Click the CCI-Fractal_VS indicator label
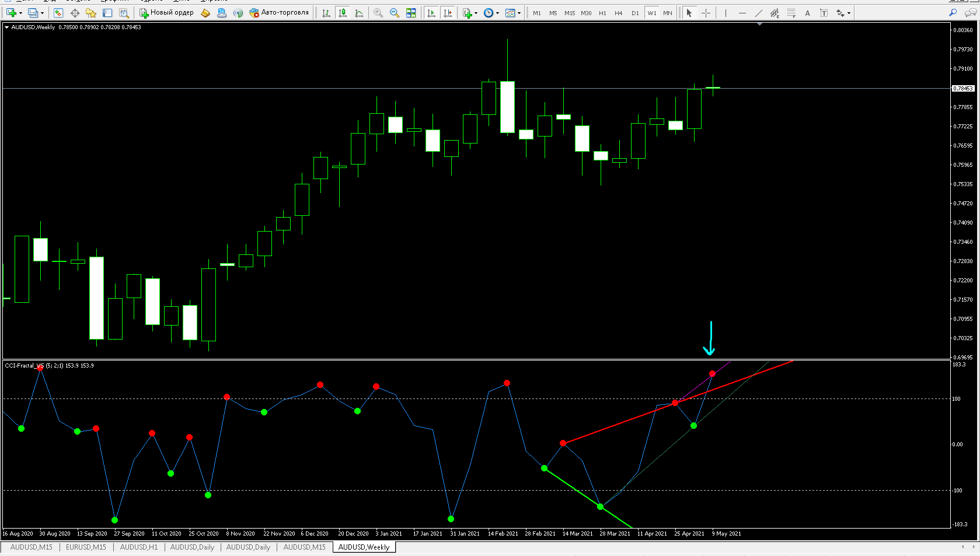This screenshot has width=980, height=556. pos(49,366)
